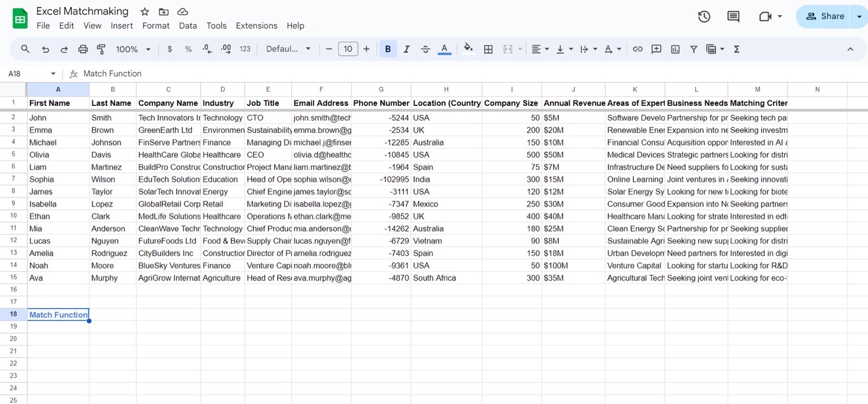Select the South Africa cell
868x404 pixels.
click(446, 278)
